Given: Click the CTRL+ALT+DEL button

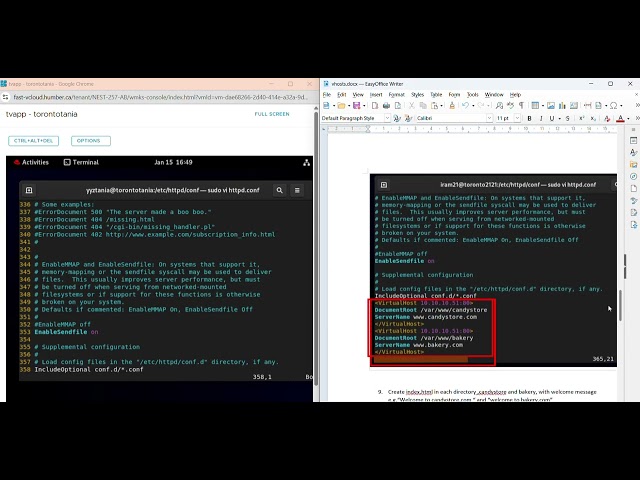Looking at the screenshot, I should click(33, 141).
